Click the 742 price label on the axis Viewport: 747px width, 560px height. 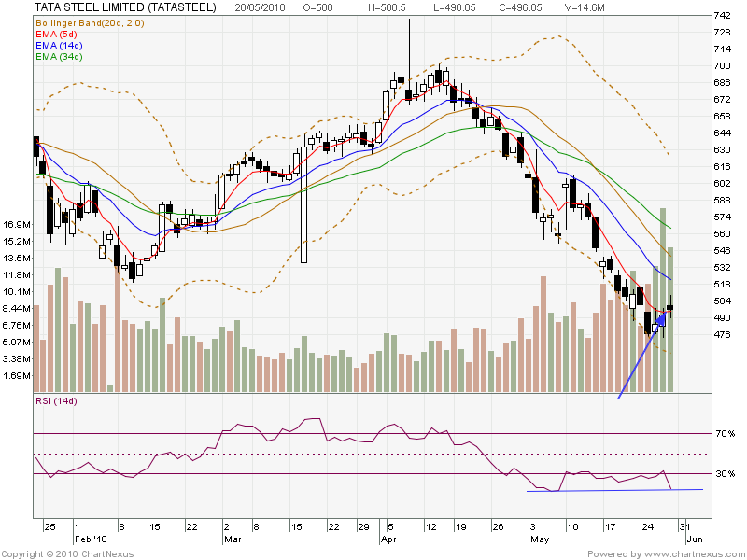coord(722,16)
